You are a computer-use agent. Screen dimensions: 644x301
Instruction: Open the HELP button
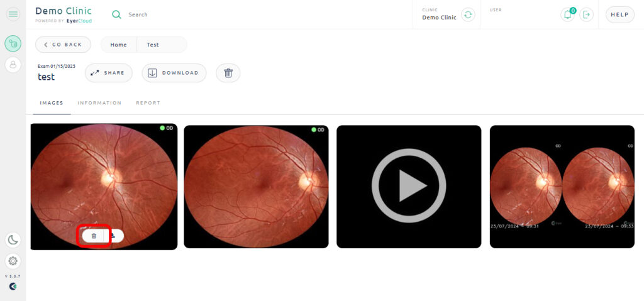[x=619, y=15]
